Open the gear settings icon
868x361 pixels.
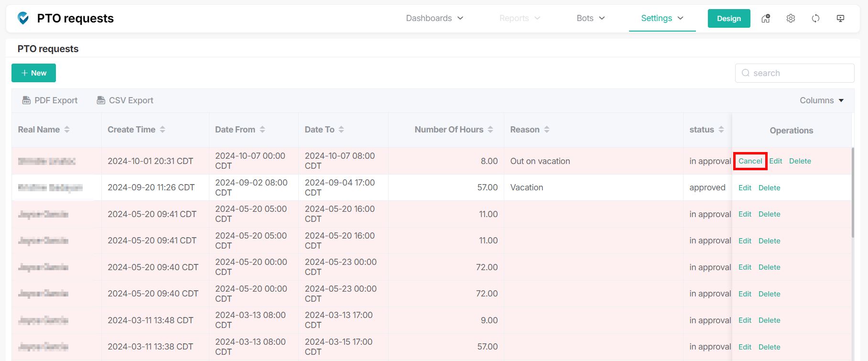coord(791,18)
